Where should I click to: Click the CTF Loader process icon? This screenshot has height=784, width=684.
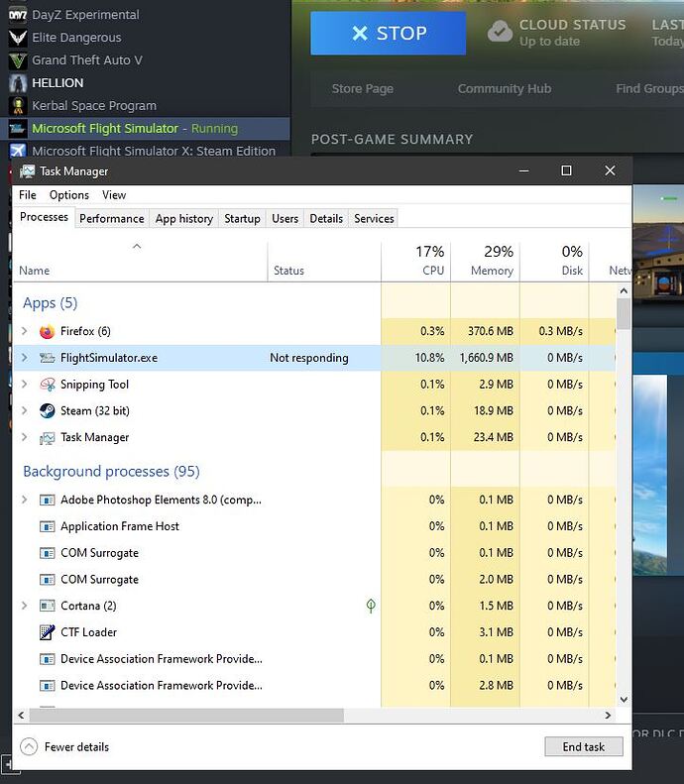[48, 632]
